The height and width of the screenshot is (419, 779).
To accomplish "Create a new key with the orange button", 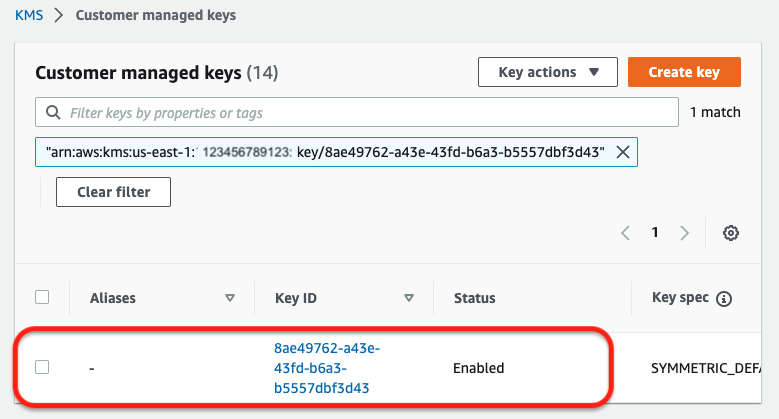I will (x=684, y=72).
